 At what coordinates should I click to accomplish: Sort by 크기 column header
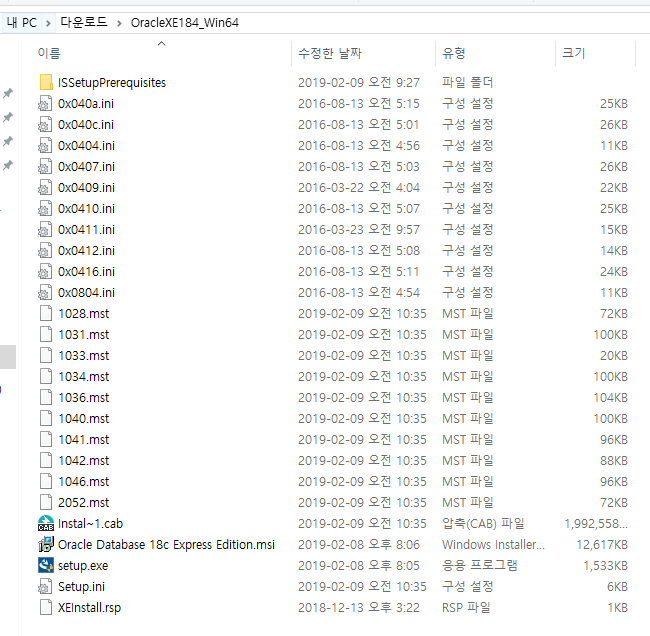(573, 53)
